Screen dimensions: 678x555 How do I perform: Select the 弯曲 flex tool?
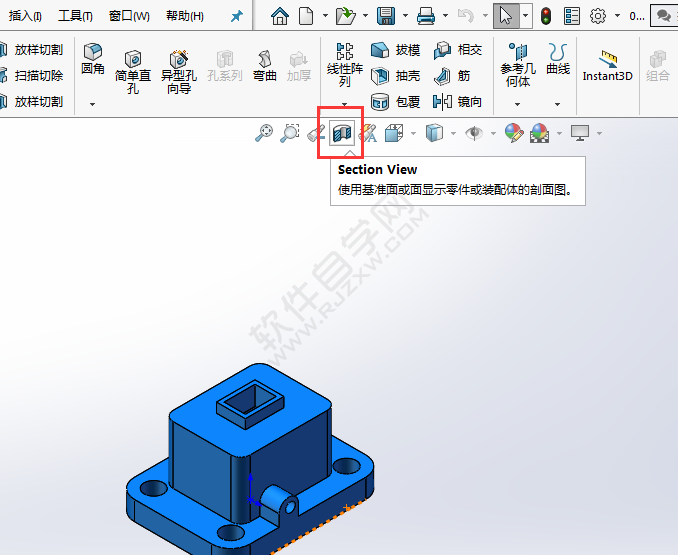tap(265, 66)
